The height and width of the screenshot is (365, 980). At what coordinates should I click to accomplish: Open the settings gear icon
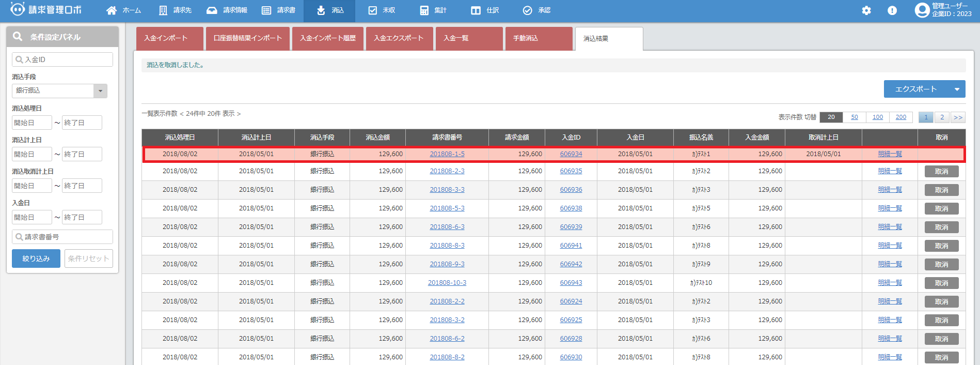(x=866, y=10)
